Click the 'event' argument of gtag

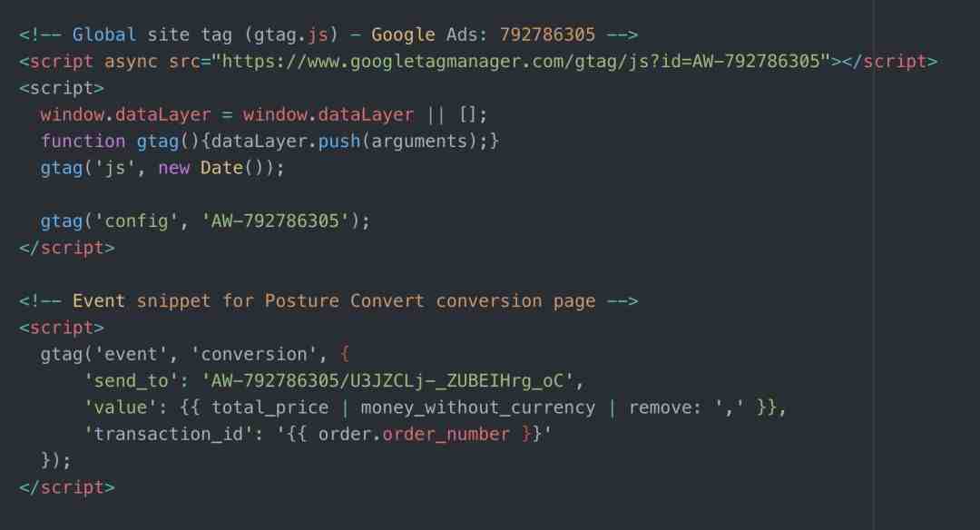click(131, 354)
